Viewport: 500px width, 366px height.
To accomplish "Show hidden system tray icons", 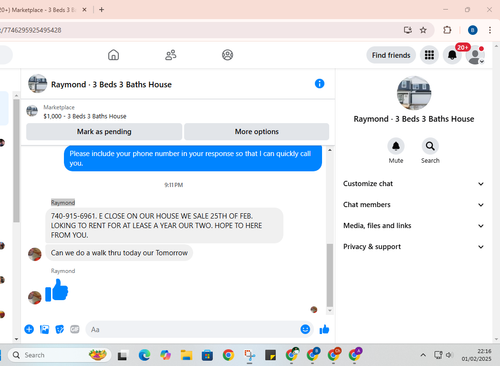I will coord(423,355).
